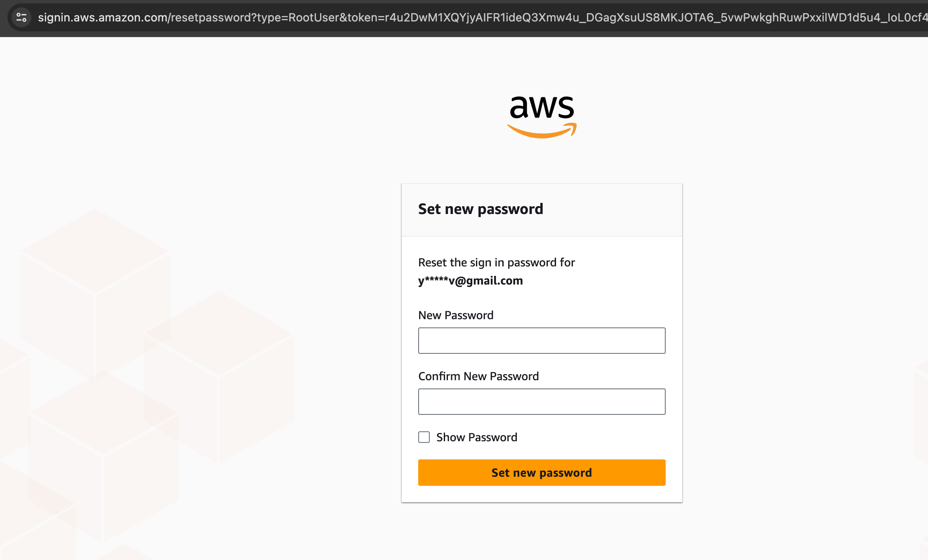The width and height of the screenshot is (928, 560).
Task: Click the site information icon in address bar
Action: (x=21, y=17)
